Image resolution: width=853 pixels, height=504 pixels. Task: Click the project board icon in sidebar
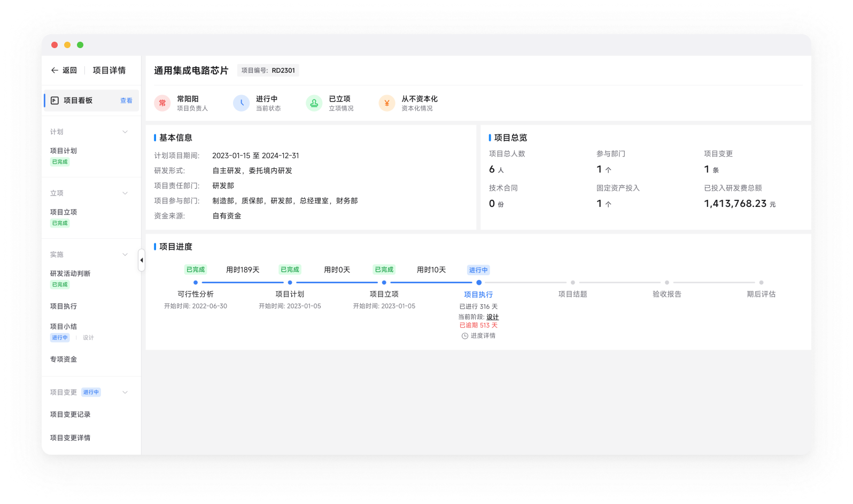point(55,100)
